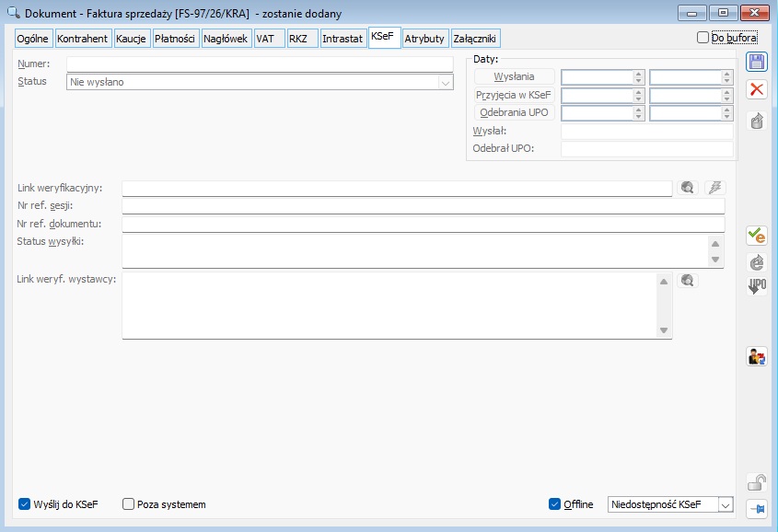778x532 pixels.
Task: Switch to the Płatności tab
Action: [175, 39]
